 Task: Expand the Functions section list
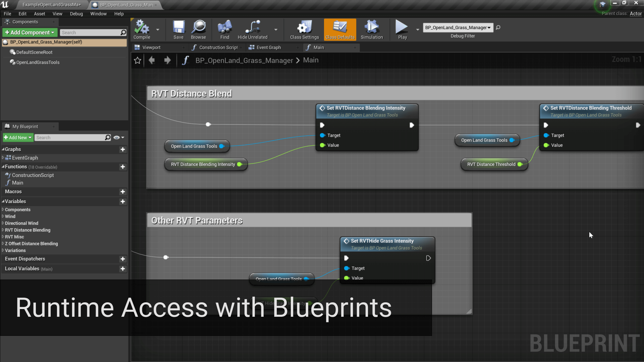click(4, 167)
